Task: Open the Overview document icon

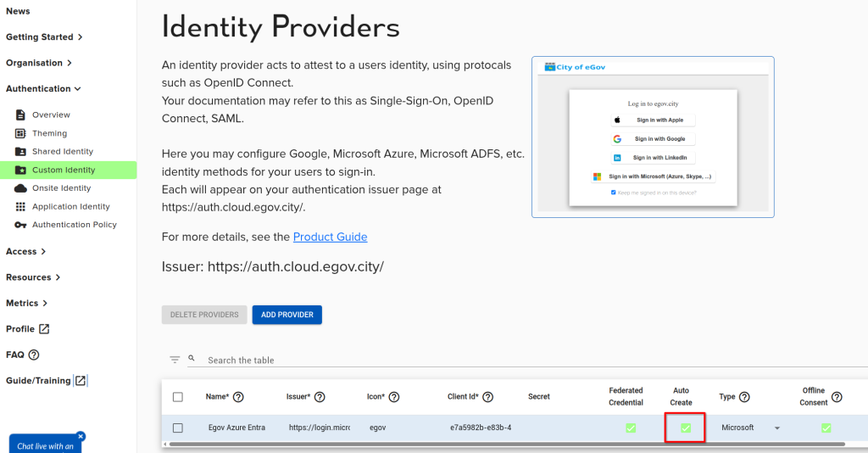Action: pos(20,115)
